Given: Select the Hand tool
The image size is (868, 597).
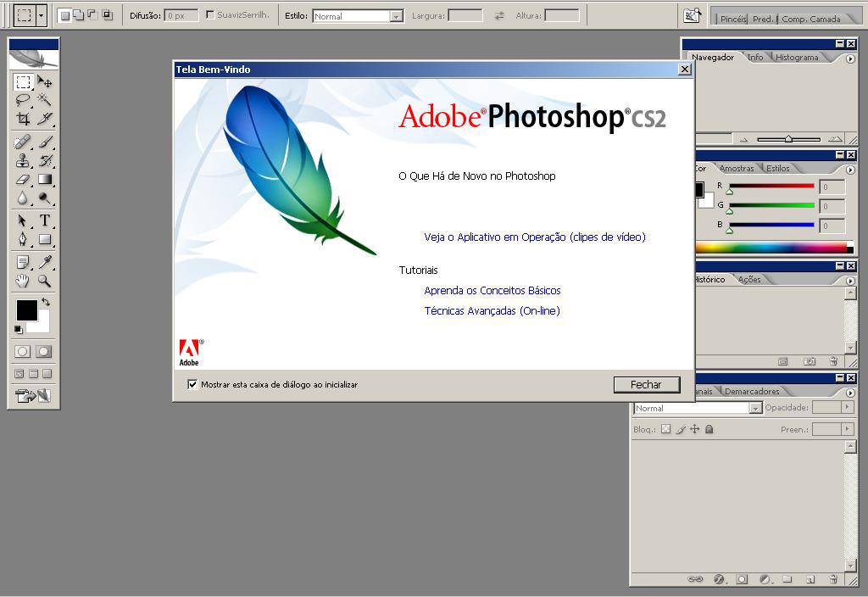Looking at the screenshot, I should 23,281.
